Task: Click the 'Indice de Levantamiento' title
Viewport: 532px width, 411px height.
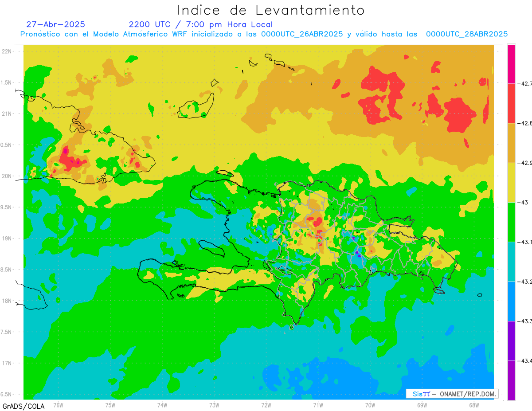Action: pyautogui.click(x=271, y=10)
